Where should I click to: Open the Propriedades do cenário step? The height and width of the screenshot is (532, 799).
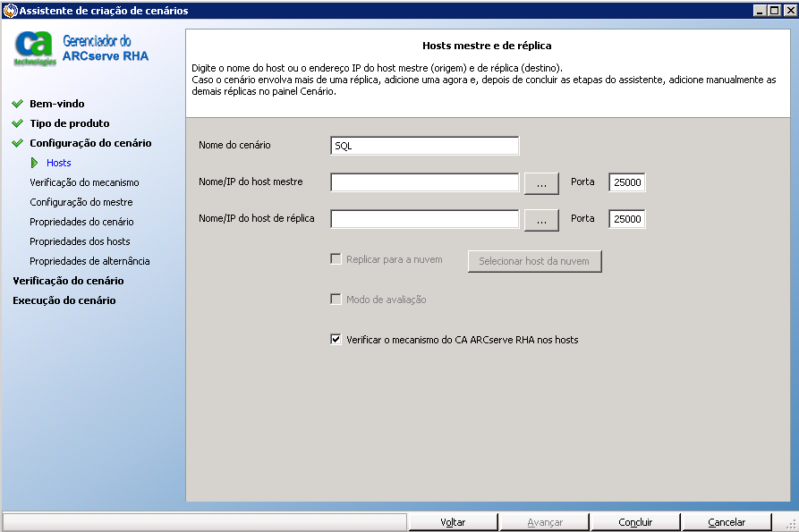coord(81,222)
